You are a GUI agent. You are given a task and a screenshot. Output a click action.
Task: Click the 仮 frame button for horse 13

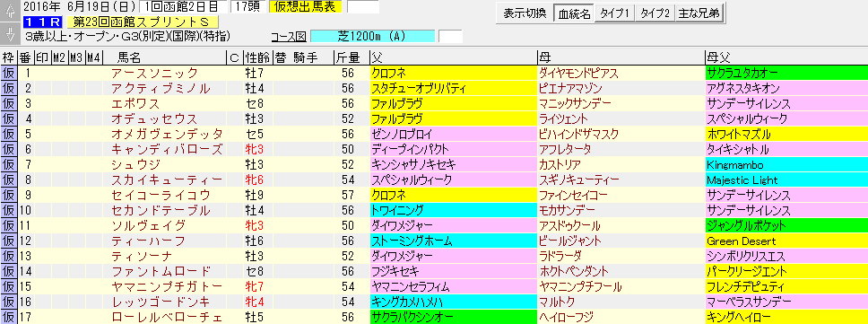click(x=9, y=257)
